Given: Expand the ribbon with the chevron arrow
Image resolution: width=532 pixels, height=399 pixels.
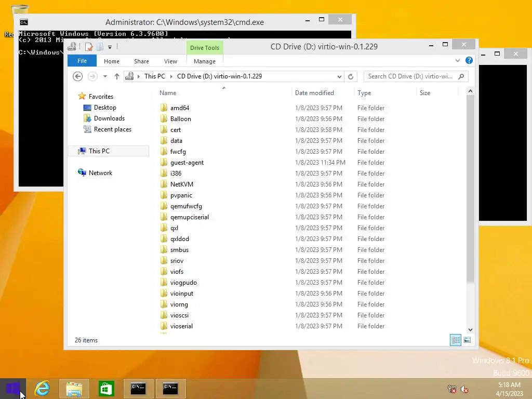Looking at the screenshot, I should [458, 60].
